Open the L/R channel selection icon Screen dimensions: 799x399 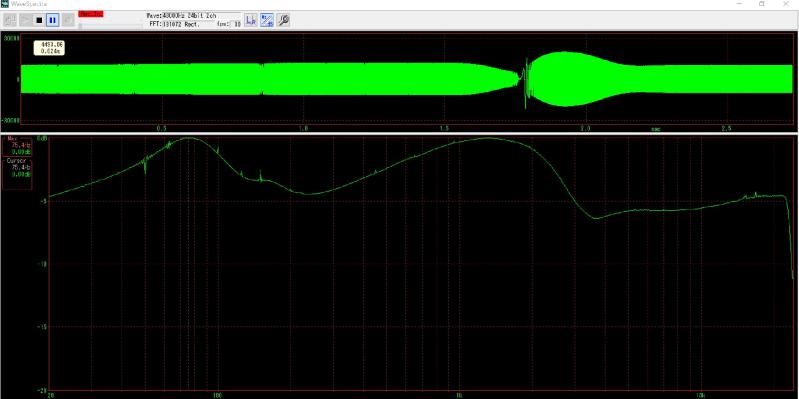251,20
